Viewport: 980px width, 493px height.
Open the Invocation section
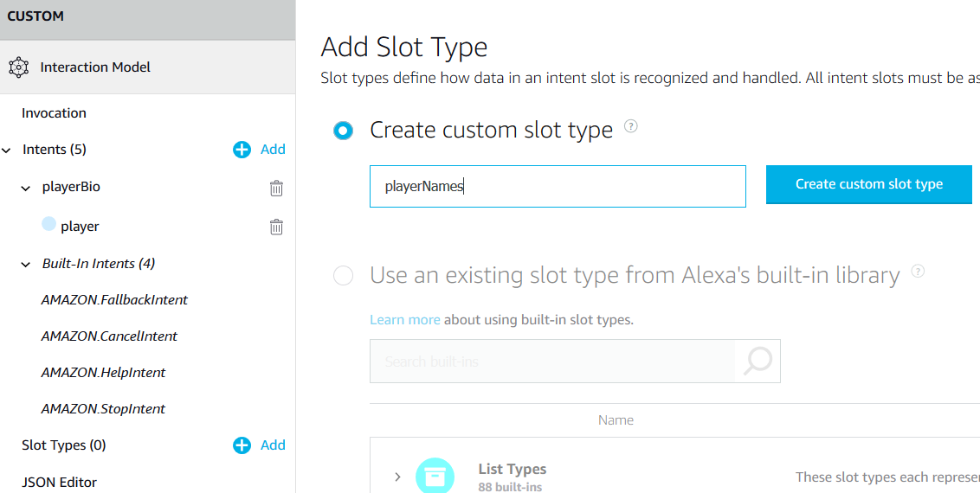pos(54,113)
